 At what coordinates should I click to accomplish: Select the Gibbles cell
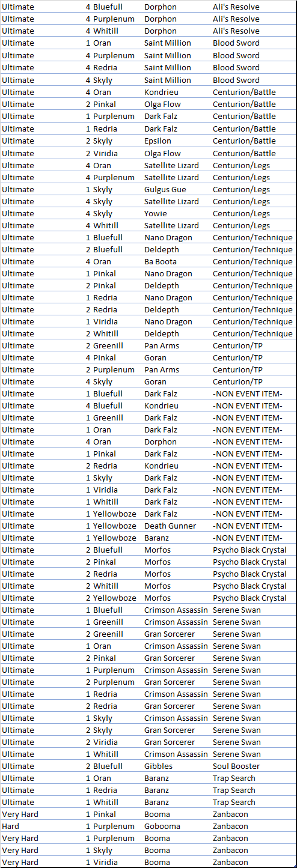[158, 766]
